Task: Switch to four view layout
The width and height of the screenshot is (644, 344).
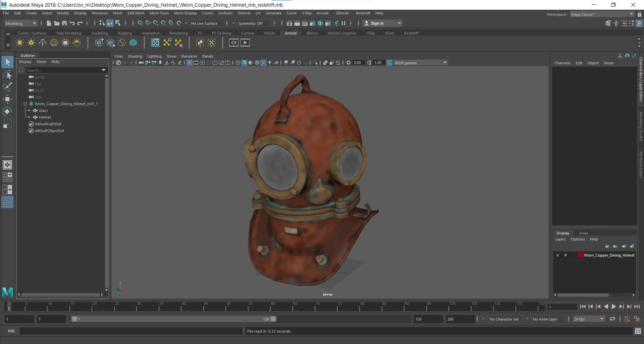Action: 7,177
